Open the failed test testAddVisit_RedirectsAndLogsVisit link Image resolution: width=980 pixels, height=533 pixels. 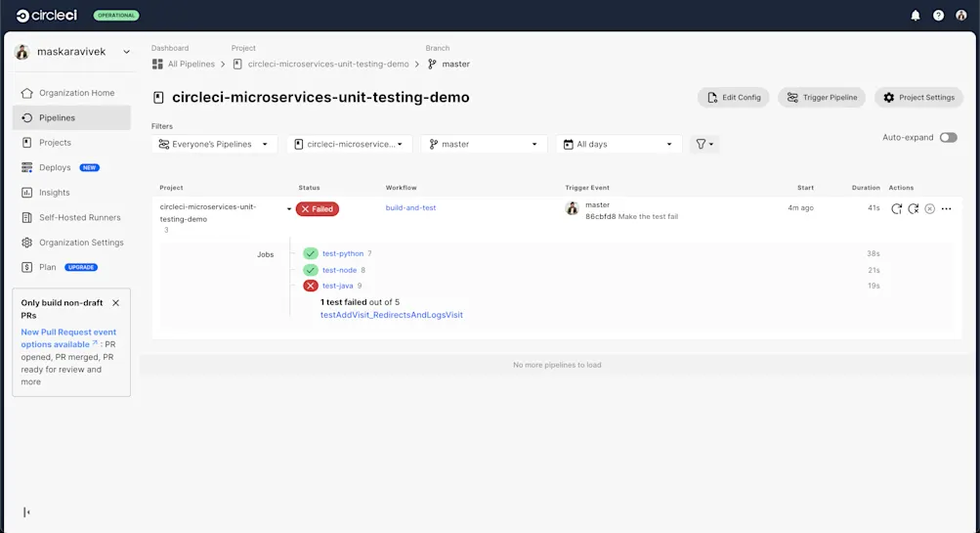point(392,315)
